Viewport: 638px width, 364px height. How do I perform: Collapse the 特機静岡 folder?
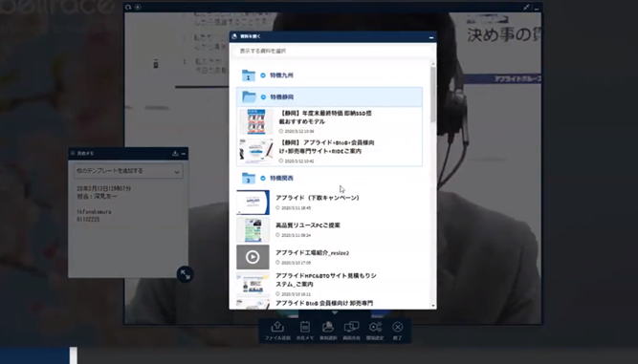263,97
